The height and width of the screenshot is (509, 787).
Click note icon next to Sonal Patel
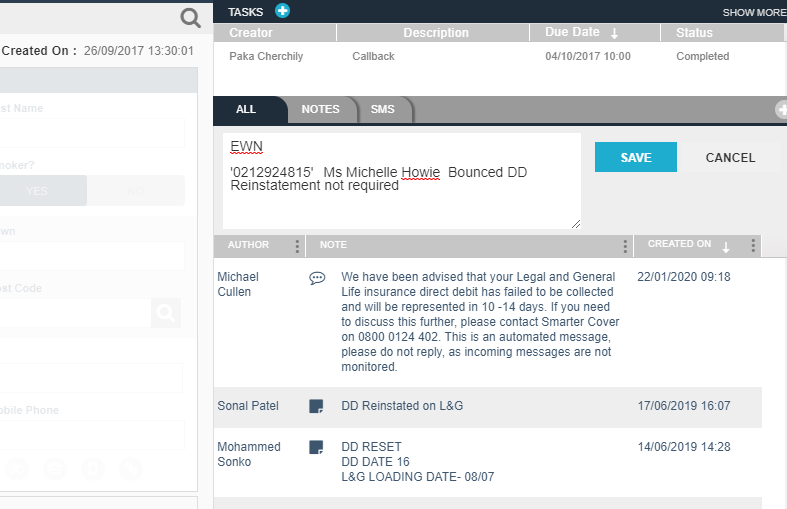[x=316, y=406]
